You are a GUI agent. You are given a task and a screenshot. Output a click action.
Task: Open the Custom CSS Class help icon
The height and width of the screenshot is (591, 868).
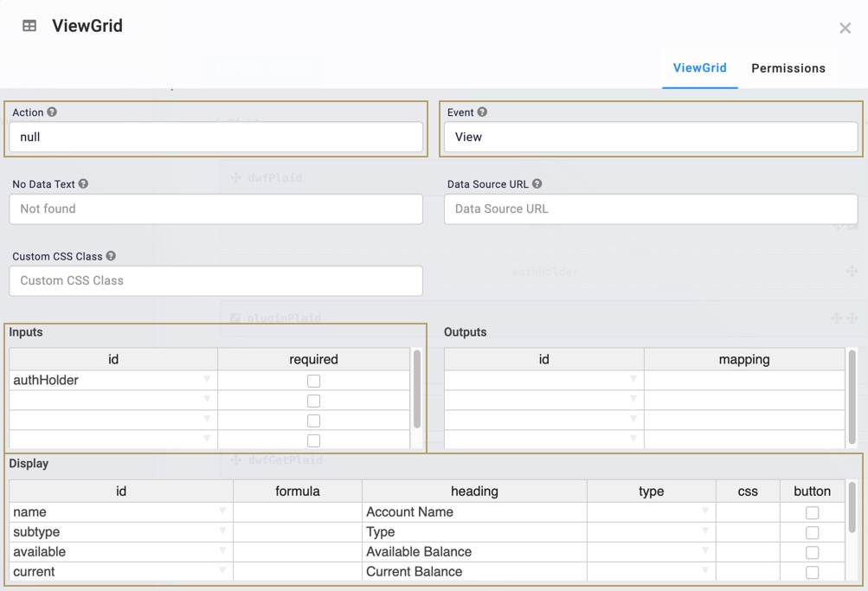(111, 256)
